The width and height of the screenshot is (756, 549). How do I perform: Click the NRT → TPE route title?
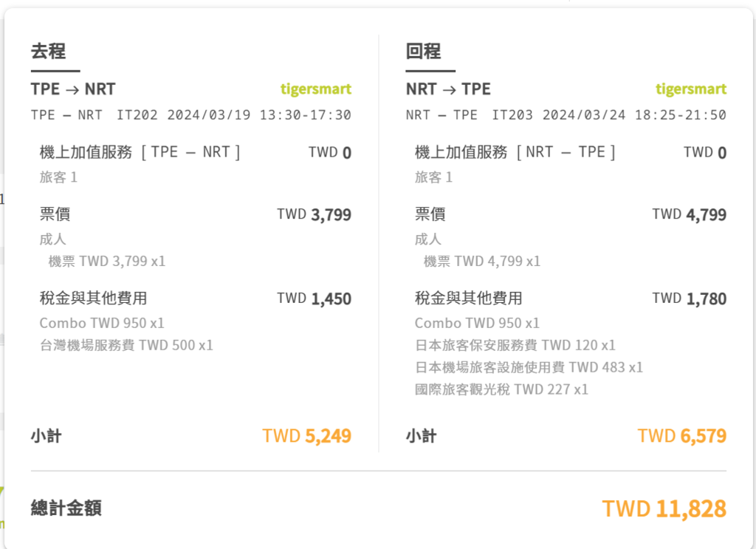pos(448,89)
